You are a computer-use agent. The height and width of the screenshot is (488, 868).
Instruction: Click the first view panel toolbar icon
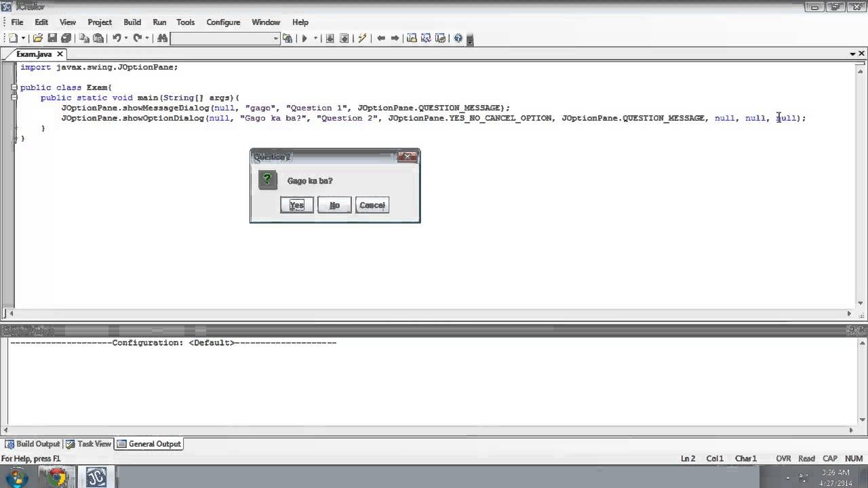click(x=412, y=39)
